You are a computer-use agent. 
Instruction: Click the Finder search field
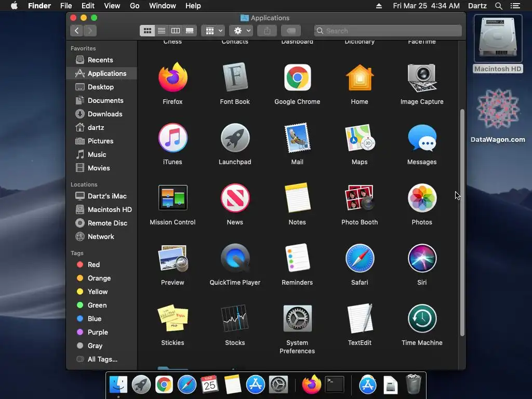[388, 31]
